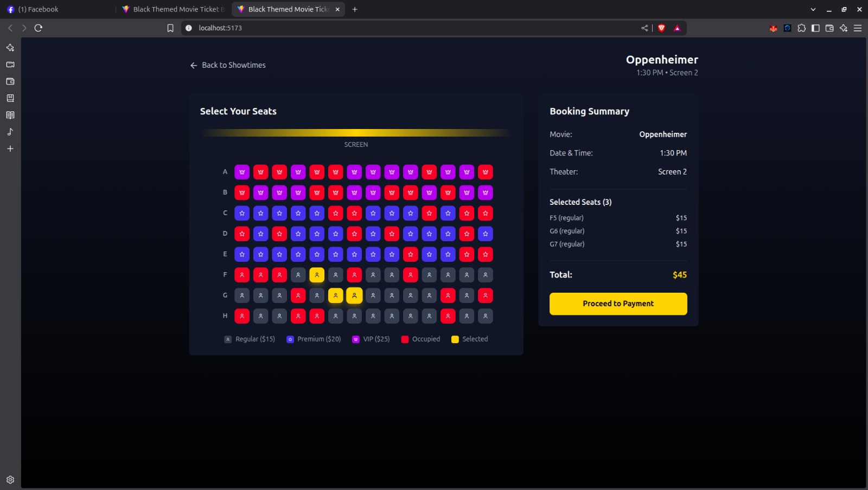868x490 pixels.
Task: Switch to the inactive Black Themed Movie Ticket tab
Action: point(174,9)
